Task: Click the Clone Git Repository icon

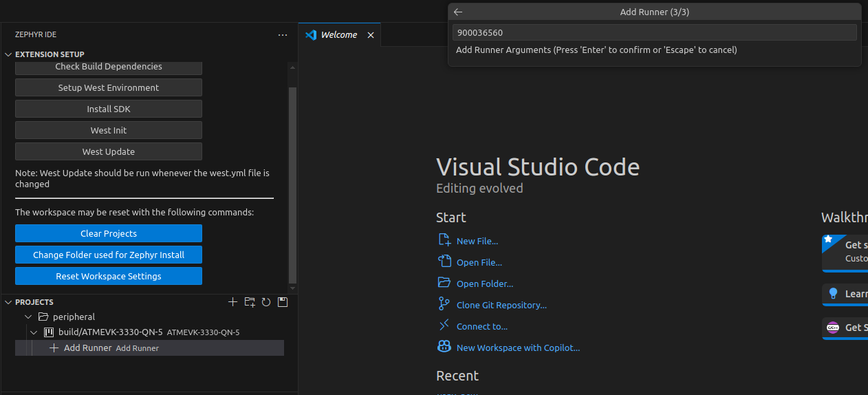Action: [x=444, y=304]
